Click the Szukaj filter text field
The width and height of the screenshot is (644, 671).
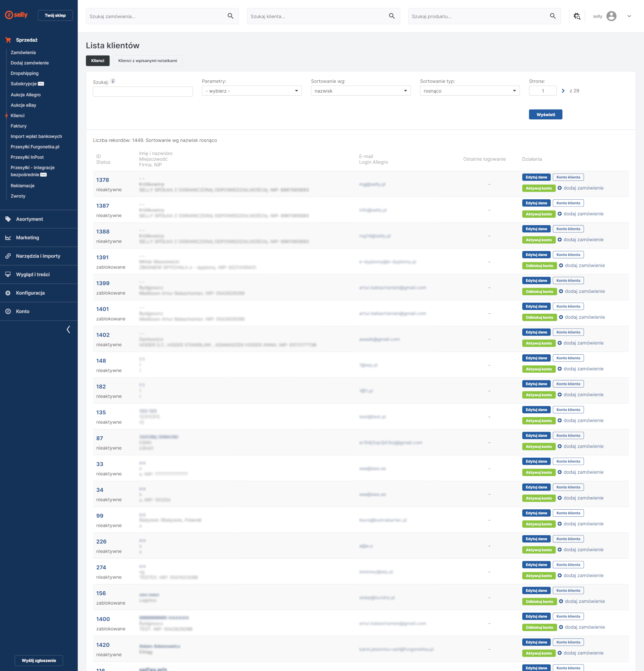[143, 92]
